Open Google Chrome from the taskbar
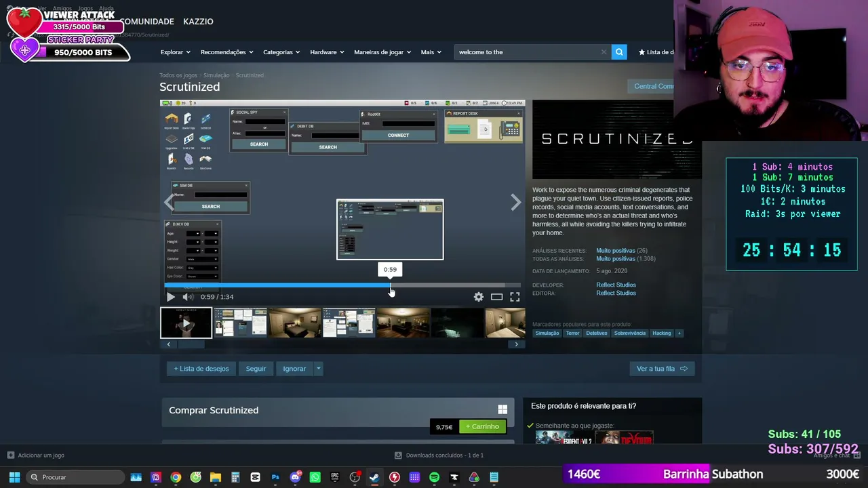The height and width of the screenshot is (488, 868). (x=176, y=477)
